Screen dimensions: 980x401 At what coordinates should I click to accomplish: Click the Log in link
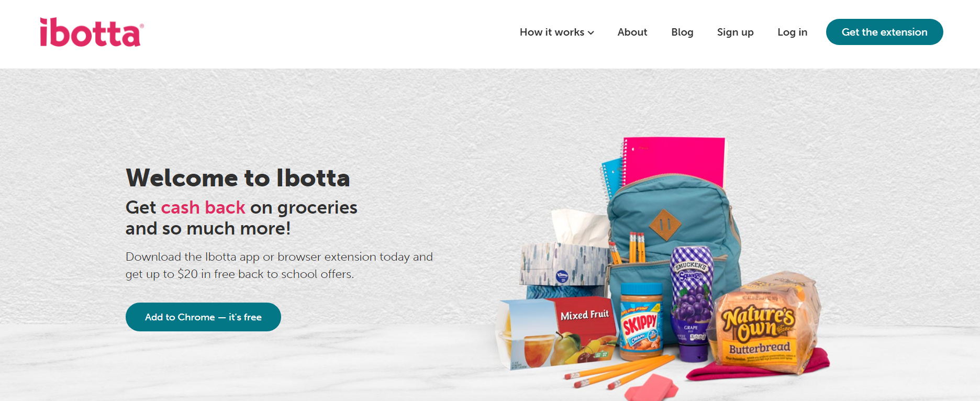(x=792, y=32)
